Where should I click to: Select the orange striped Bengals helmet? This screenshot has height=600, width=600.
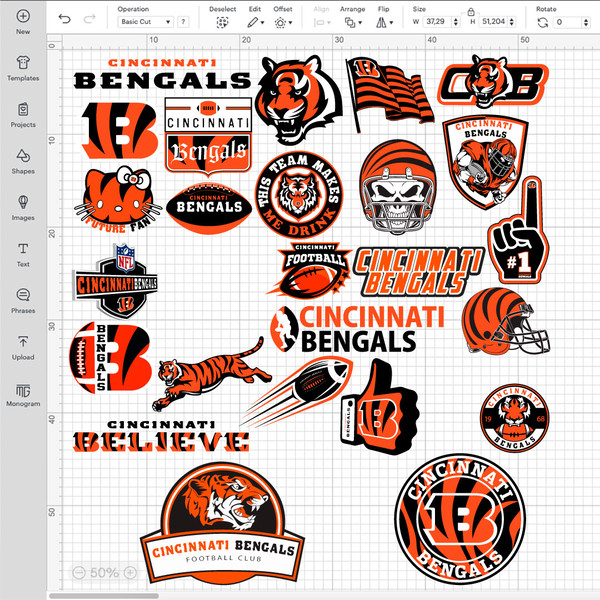coord(506,321)
